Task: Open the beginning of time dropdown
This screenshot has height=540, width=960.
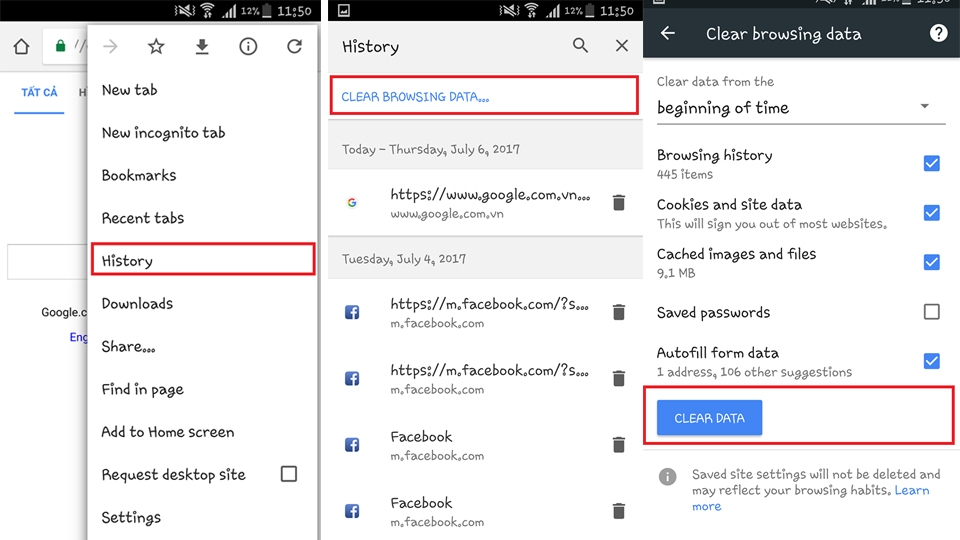Action: tap(801, 108)
